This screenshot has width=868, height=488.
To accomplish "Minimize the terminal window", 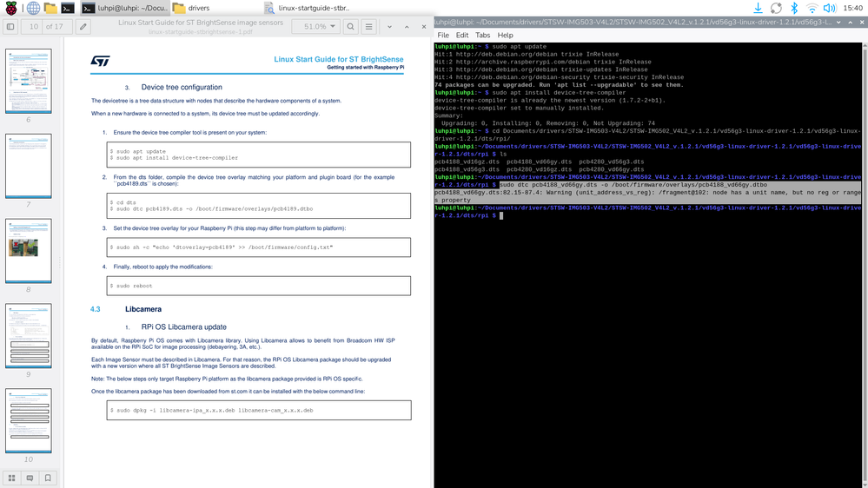I will pos(838,22).
